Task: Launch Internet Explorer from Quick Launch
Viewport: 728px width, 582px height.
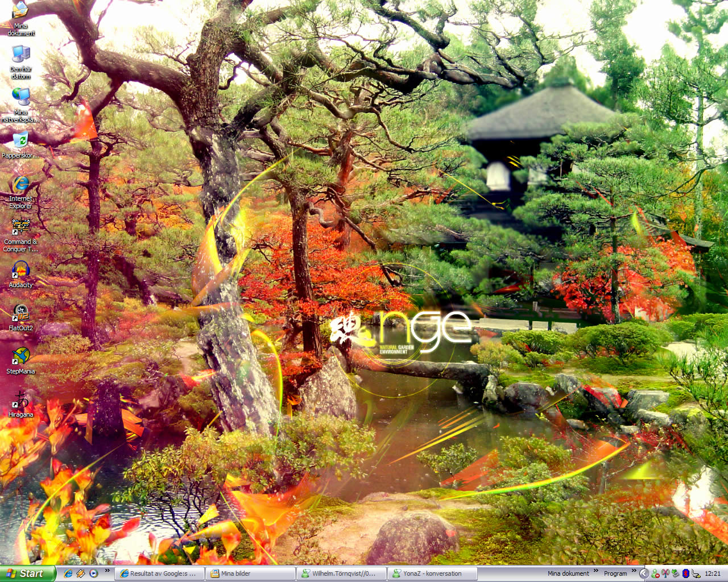Action: tap(68, 573)
